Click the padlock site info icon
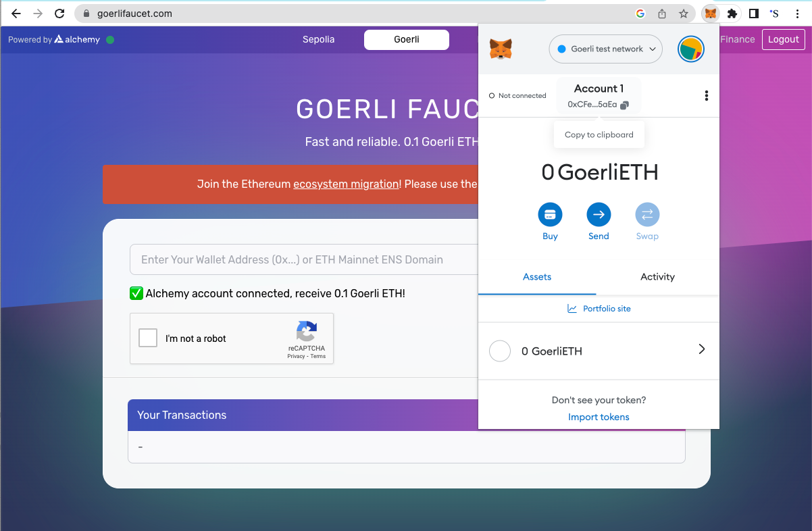Image resolution: width=812 pixels, height=531 pixels. (x=86, y=14)
